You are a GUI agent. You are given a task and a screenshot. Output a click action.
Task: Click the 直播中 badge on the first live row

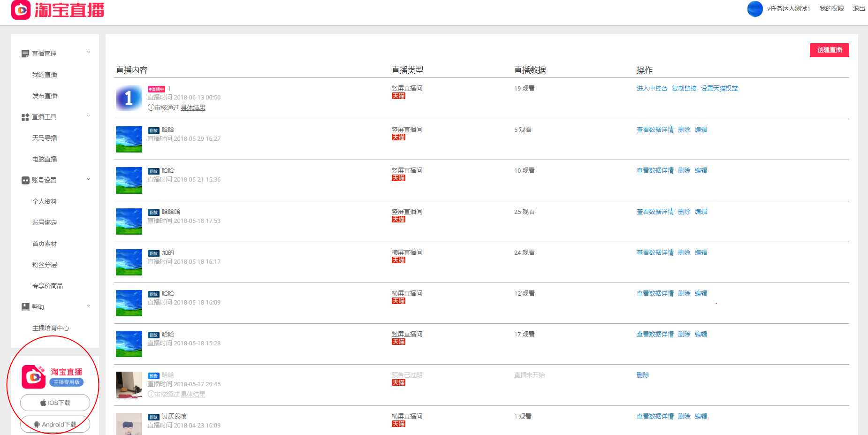tap(156, 89)
